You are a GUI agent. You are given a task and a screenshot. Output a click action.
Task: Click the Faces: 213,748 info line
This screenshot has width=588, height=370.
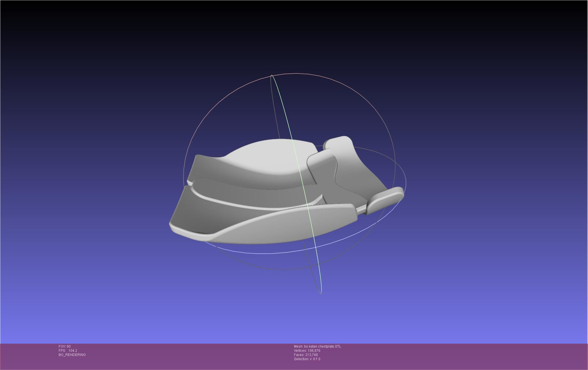pos(306,355)
